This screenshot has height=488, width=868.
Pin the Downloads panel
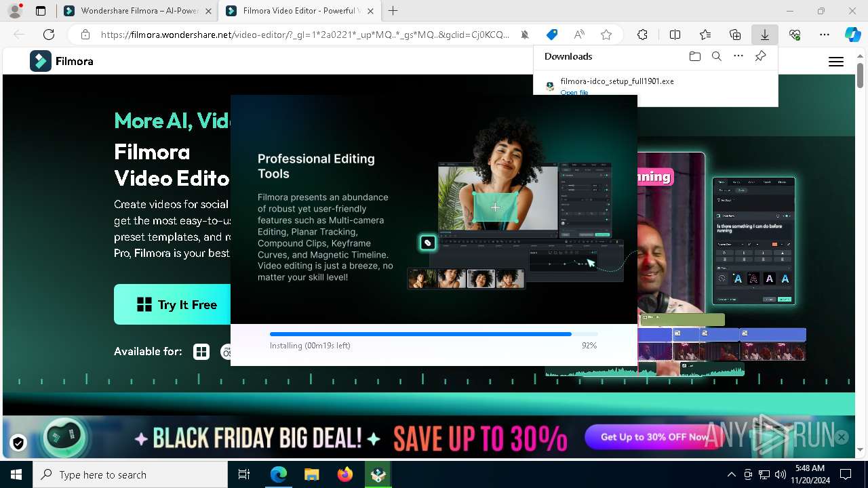pos(760,56)
